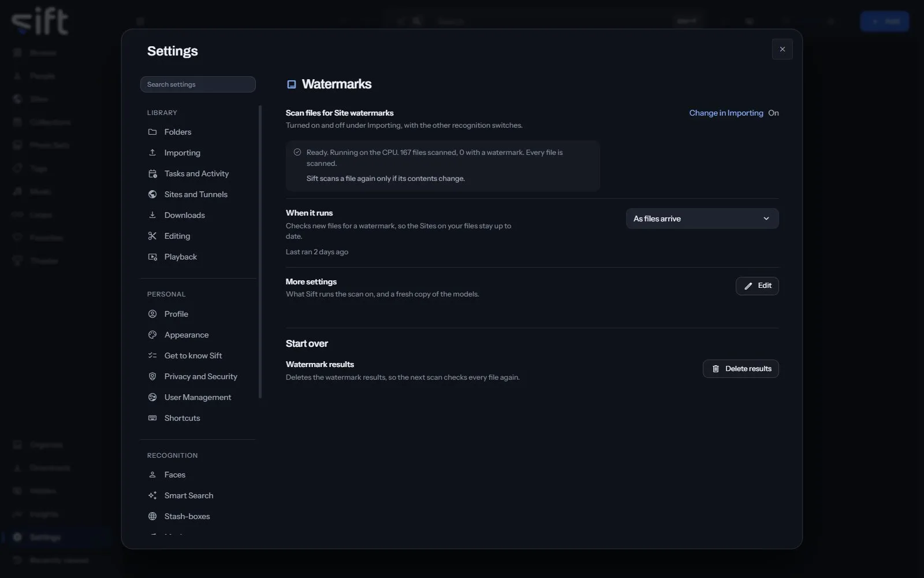Click the Watermarks heading icon
Image resolution: width=924 pixels, height=578 pixels.
point(292,84)
